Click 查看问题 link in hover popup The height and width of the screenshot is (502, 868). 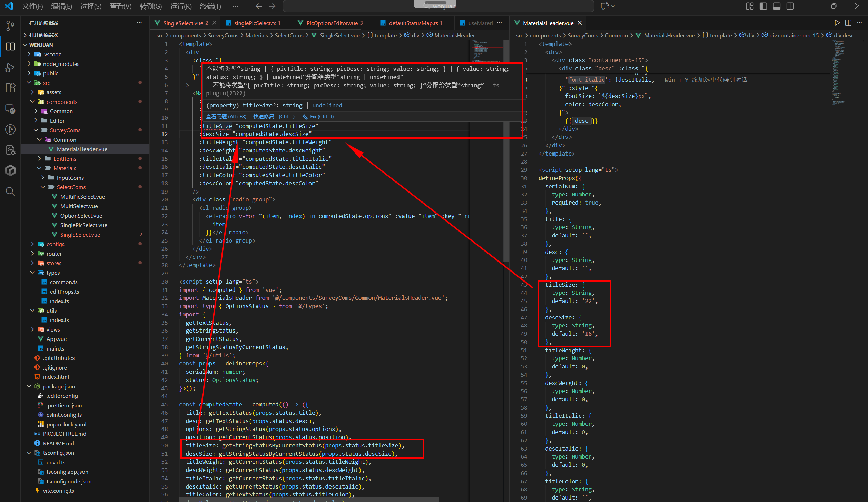226,117
